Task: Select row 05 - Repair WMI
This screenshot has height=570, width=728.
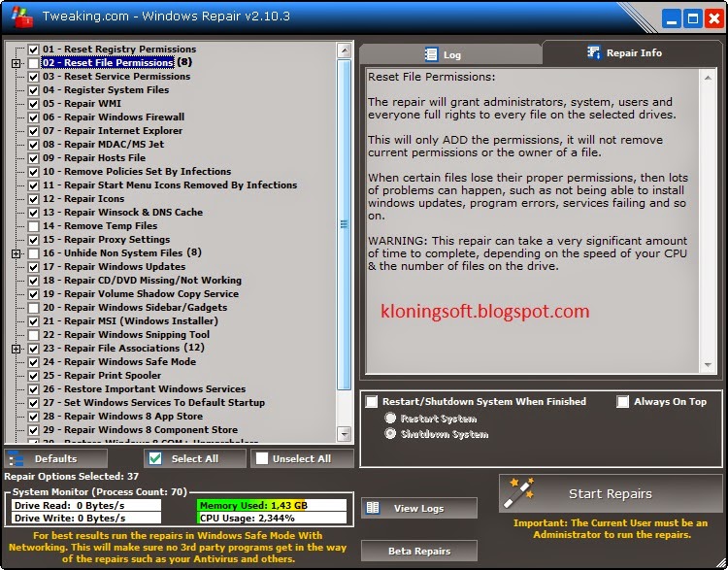Action: coord(82,104)
